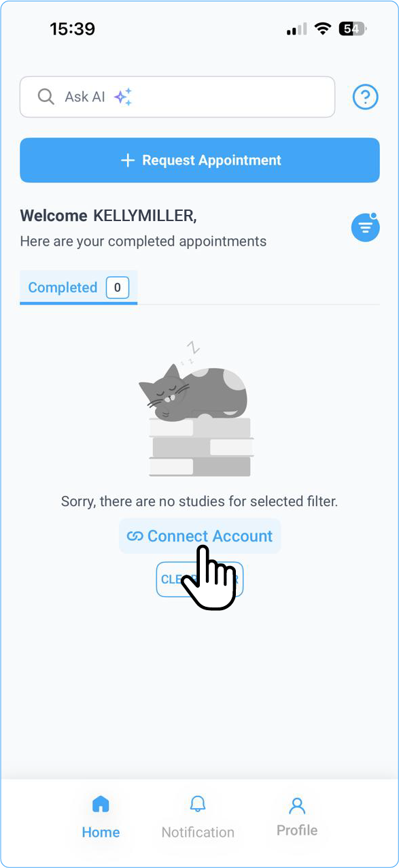Check the battery indicator in status bar
Viewport: 399px width, 868px height.
tap(351, 29)
